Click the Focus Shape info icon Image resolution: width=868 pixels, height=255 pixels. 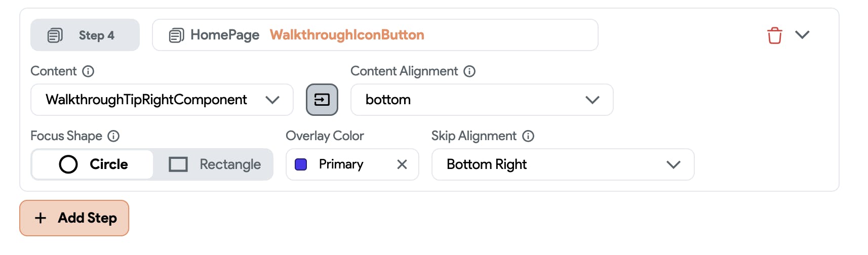pos(113,136)
